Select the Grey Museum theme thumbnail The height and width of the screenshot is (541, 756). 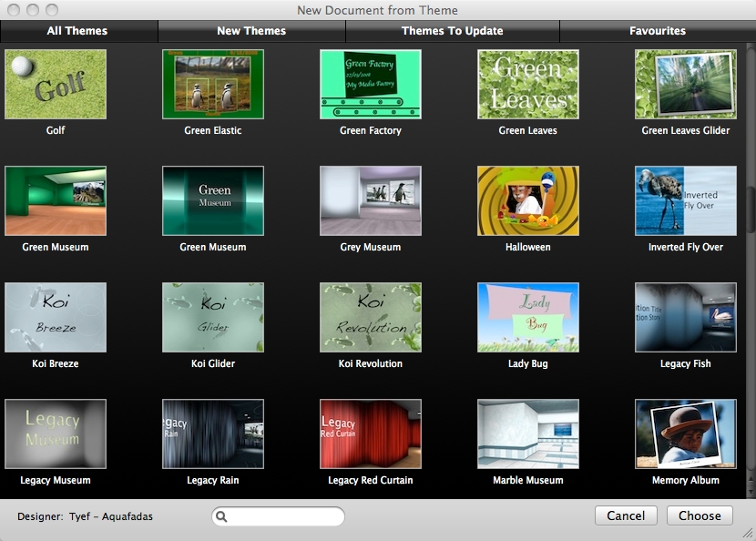(371, 201)
